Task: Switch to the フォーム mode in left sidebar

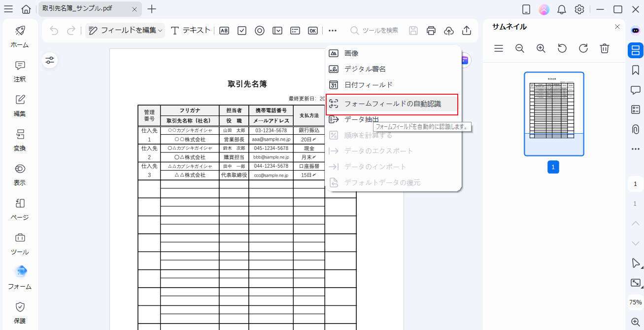Action: click(20, 278)
